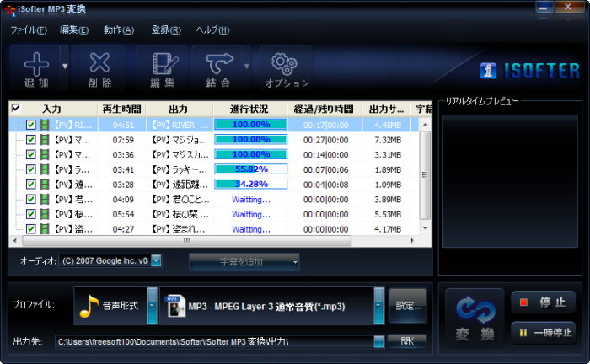The image size is (590, 364).
Task: Uncheck the 04:51 RIVER row checkbox
Action: [31, 125]
